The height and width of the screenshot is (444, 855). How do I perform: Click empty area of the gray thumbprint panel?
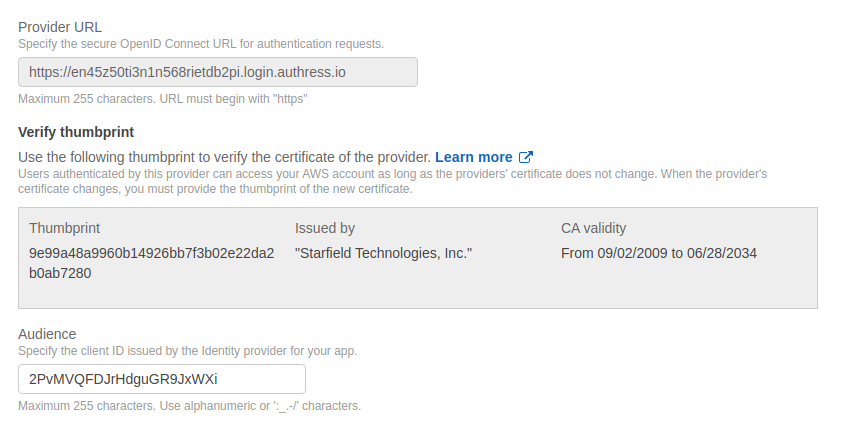600,288
